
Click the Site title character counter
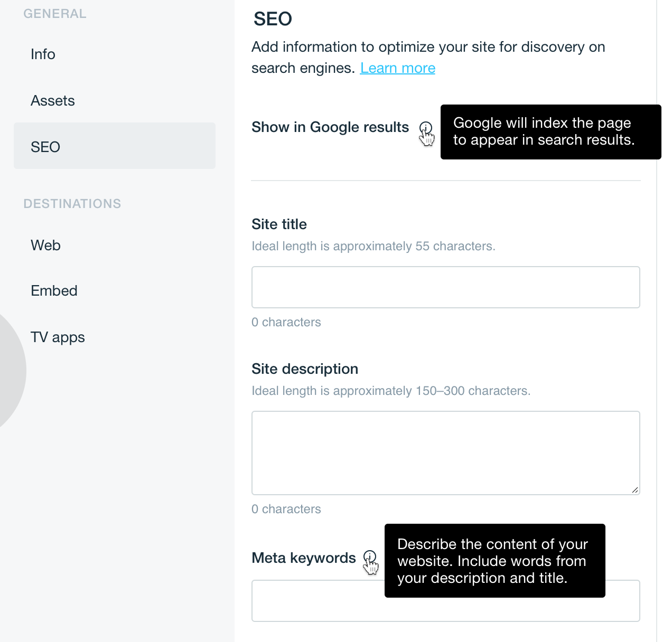(286, 322)
